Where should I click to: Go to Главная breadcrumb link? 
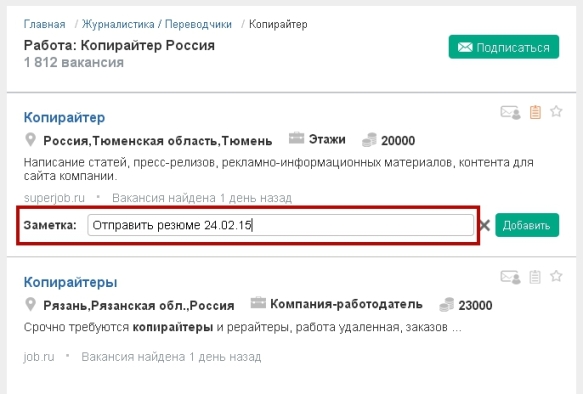(x=44, y=24)
